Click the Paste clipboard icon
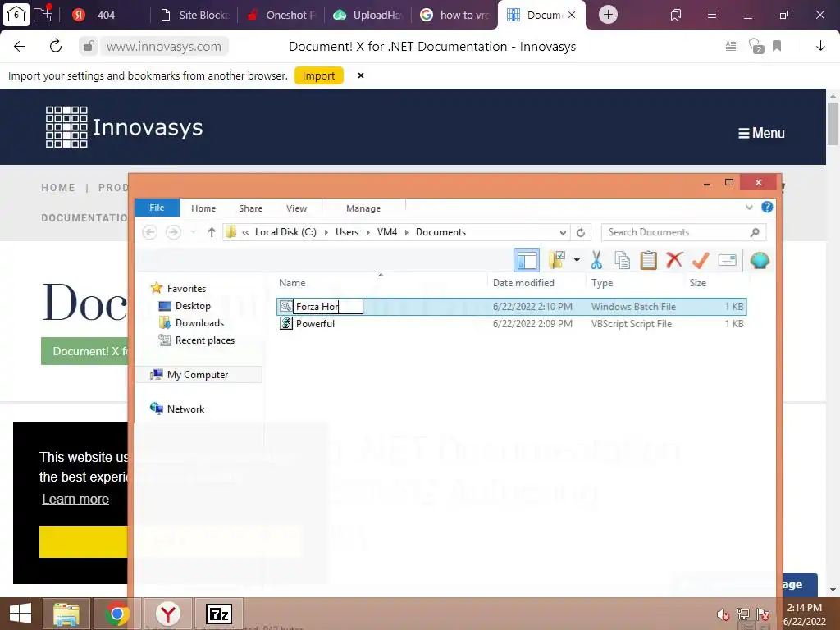840x630 pixels. (648, 260)
